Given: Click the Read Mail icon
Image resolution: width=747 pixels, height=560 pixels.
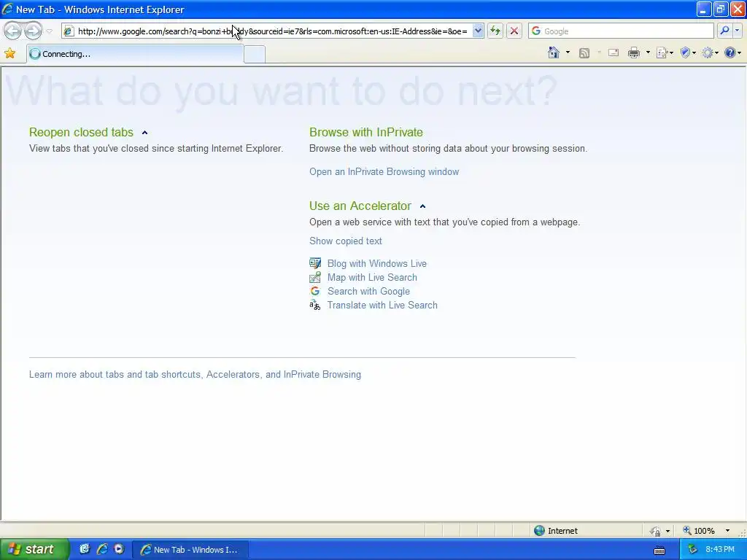Looking at the screenshot, I should point(613,52).
